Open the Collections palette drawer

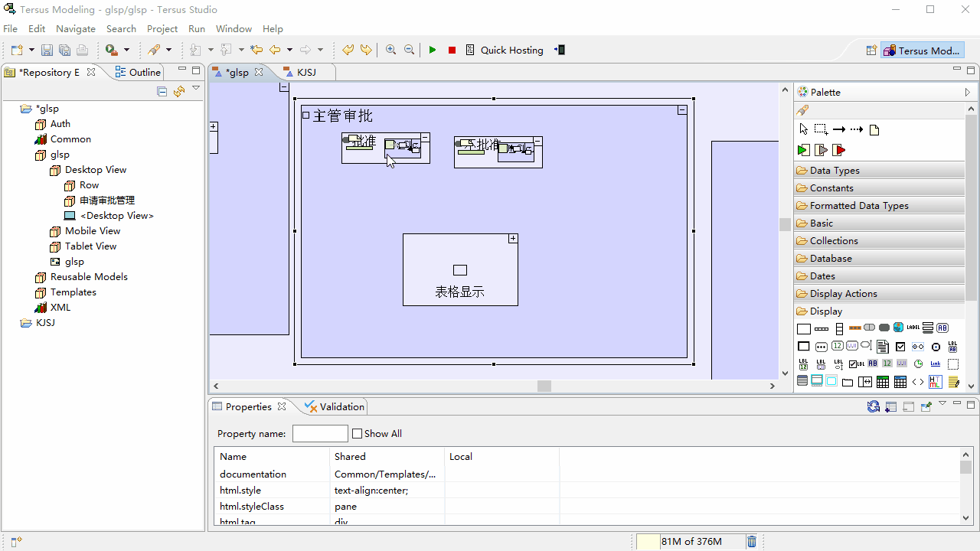coord(880,241)
